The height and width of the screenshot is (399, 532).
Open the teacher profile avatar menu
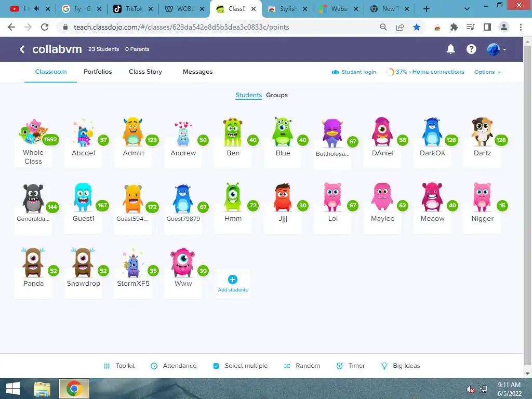[496, 49]
